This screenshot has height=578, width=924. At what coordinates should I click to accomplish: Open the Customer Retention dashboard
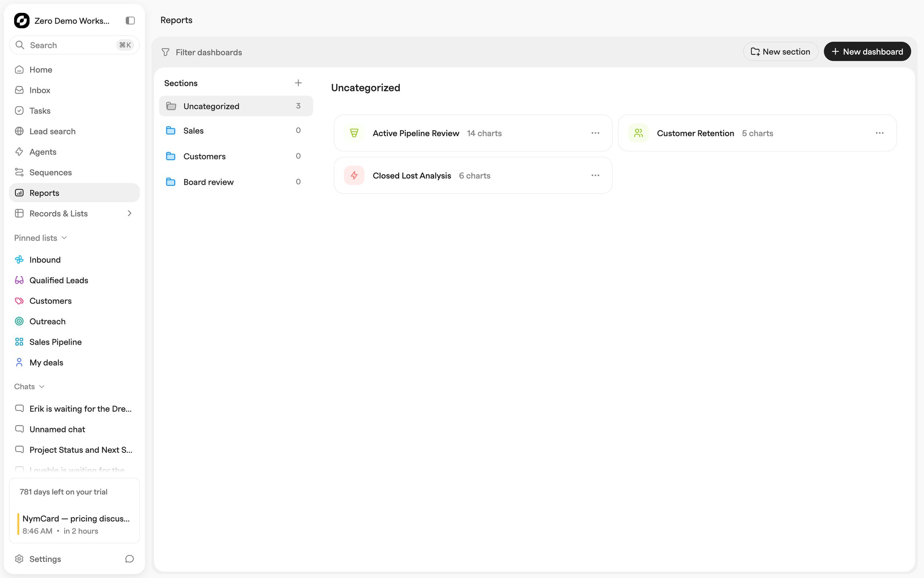point(757,133)
